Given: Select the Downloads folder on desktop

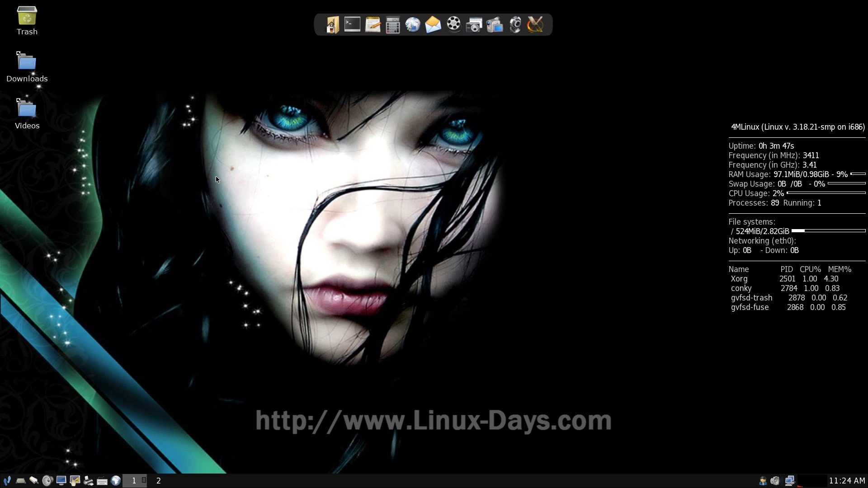Looking at the screenshot, I should point(27,67).
